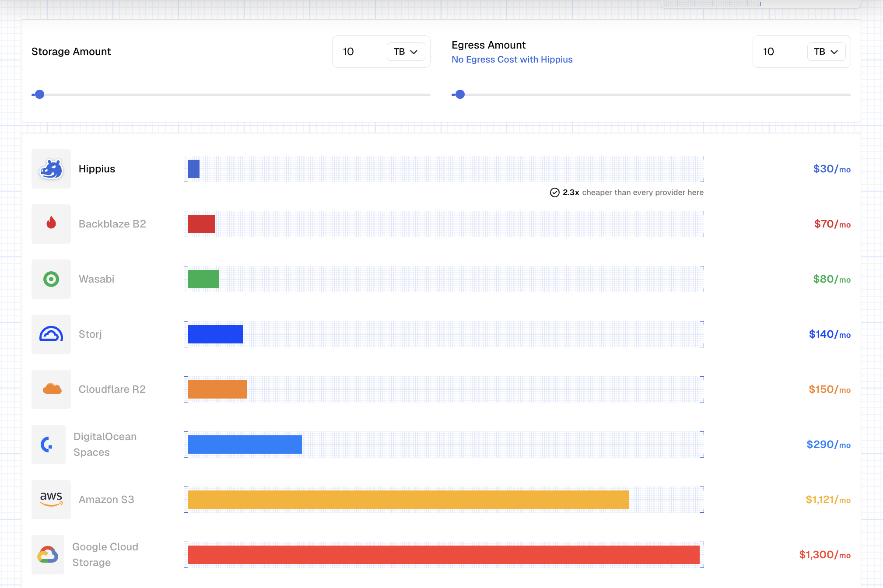The height and width of the screenshot is (588, 883).
Task: Click the Storage Amount label
Action: click(71, 52)
